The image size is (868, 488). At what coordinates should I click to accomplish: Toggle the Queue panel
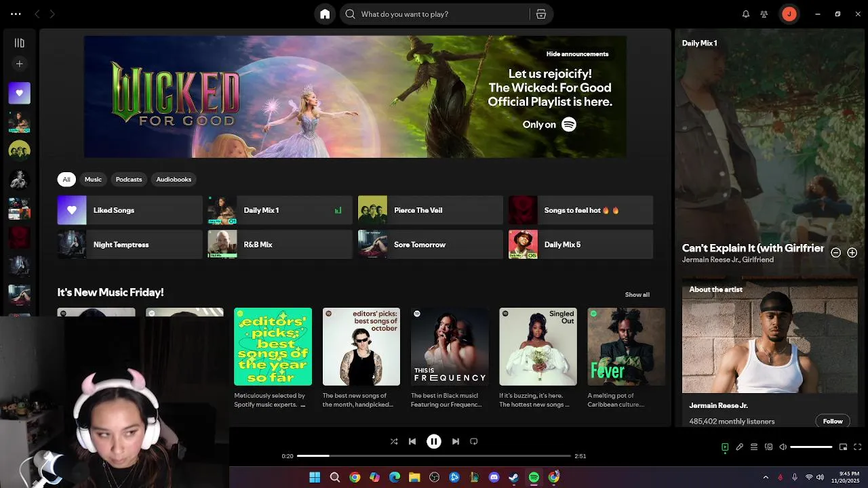click(754, 447)
